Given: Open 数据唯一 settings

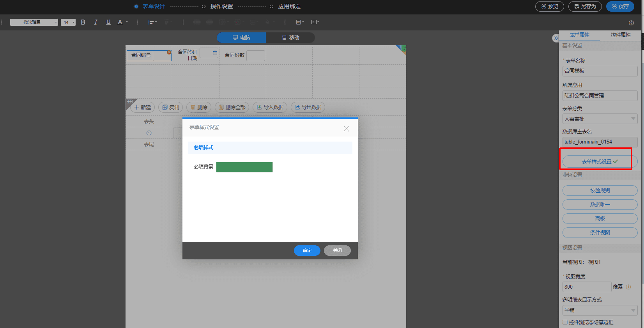Looking at the screenshot, I should point(600,204).
